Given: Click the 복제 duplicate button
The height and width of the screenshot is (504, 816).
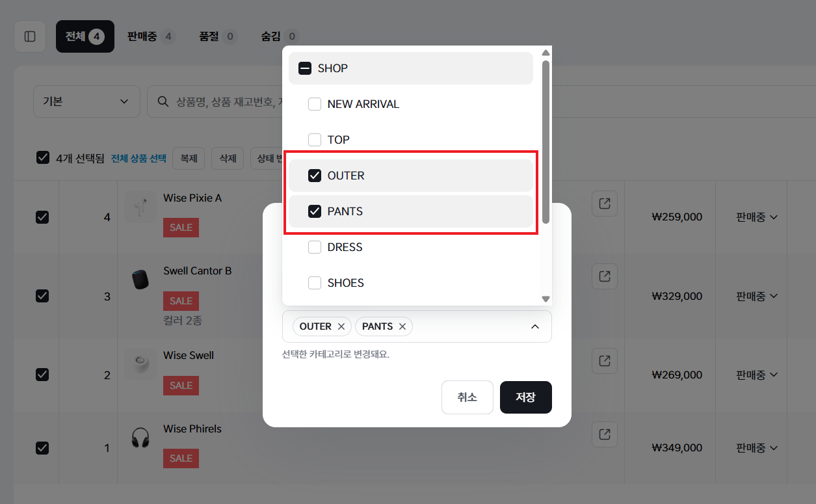Looking at the screenshot, I should point(189,158).
